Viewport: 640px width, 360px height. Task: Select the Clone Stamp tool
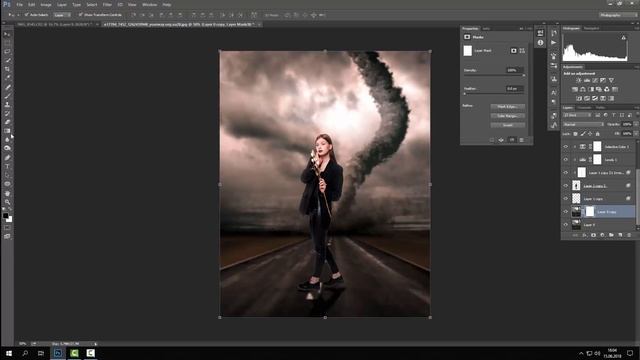tap(7, 104)
